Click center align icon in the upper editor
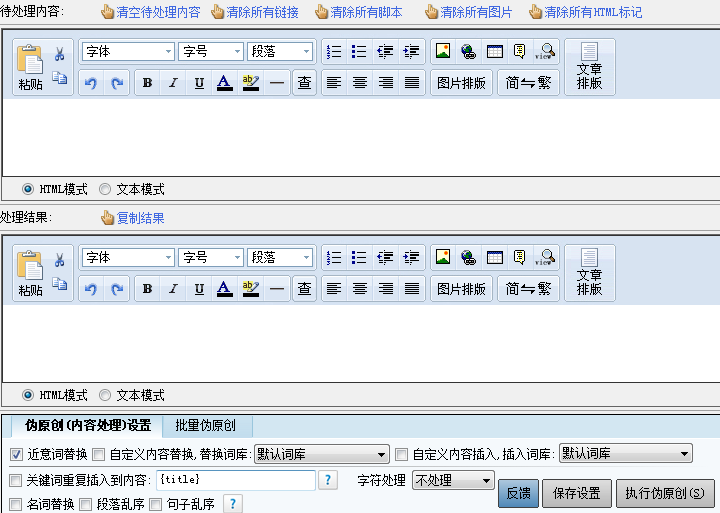The image size is (720, 513). point(360,83)
